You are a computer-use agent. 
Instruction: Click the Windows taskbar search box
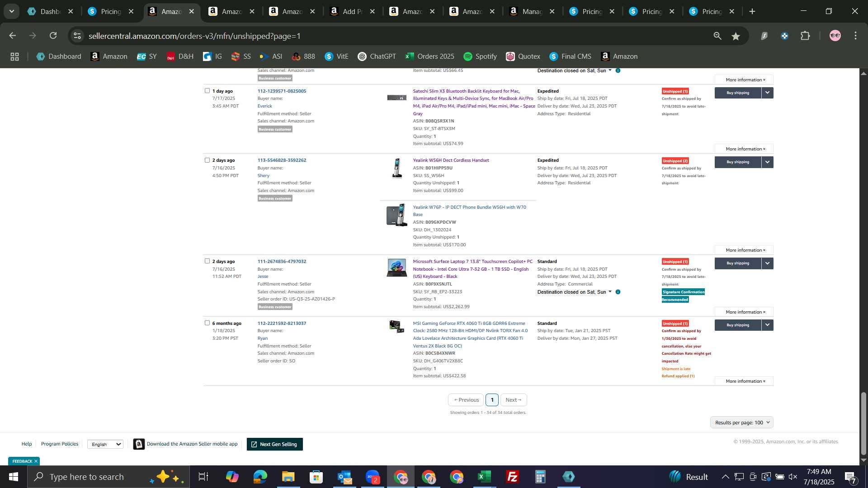coord(108,477)
